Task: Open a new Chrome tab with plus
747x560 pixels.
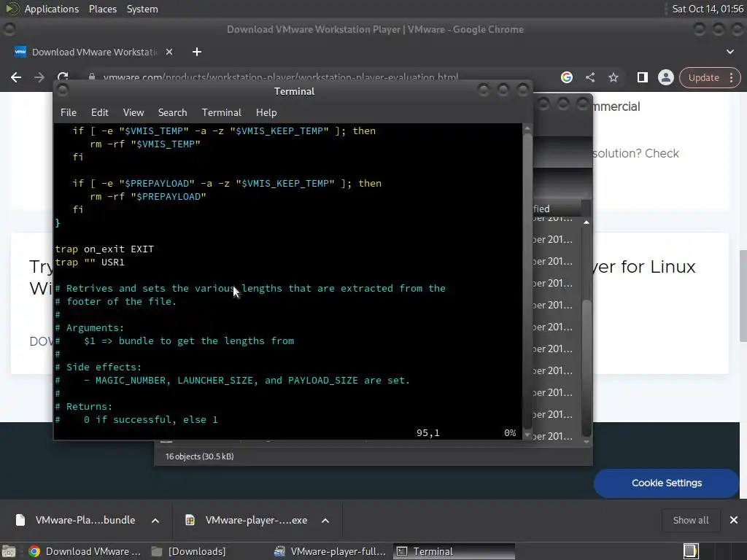Action: [197, 52]
